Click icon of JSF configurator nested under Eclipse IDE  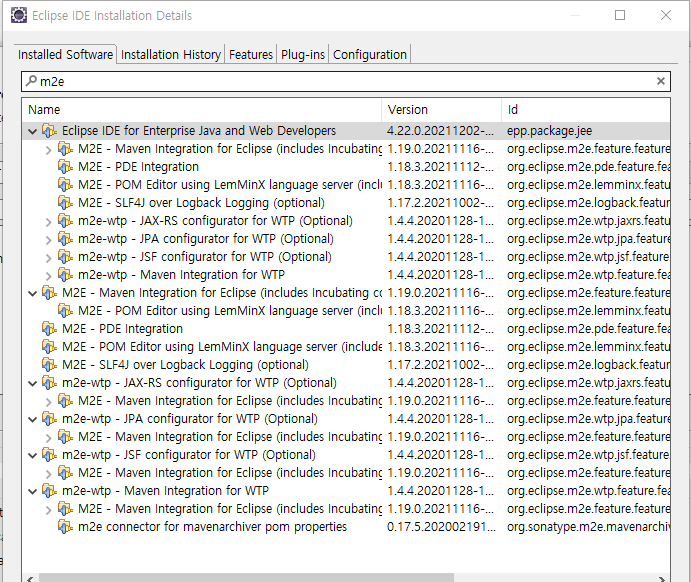click(x=65, y=257)
